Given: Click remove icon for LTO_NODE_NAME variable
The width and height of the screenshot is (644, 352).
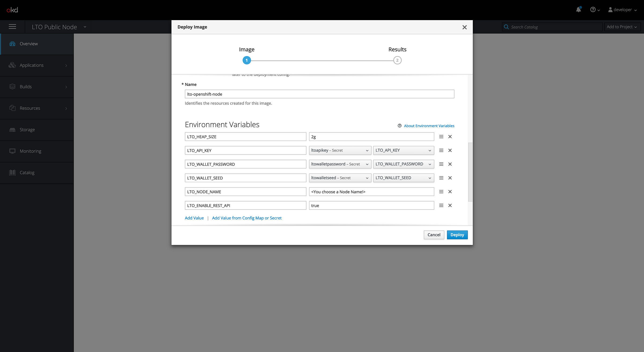Looking at the screenshot, I should (x=450, y=191).
